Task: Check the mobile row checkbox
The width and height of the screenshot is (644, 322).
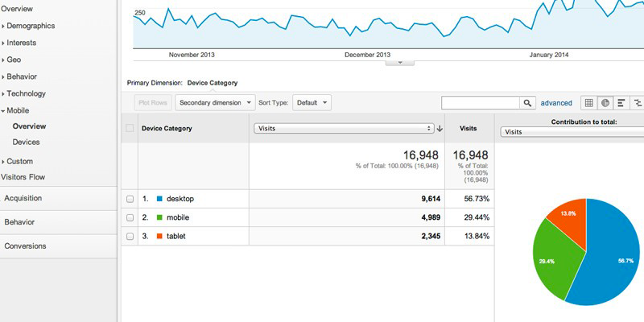Action: tap(130, 217)
